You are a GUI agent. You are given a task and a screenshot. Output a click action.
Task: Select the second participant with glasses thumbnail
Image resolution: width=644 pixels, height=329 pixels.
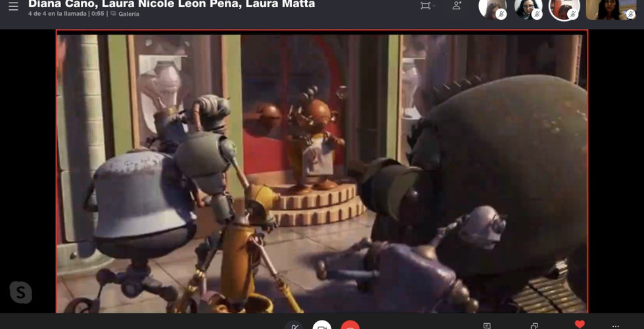[x=528, y=9]
